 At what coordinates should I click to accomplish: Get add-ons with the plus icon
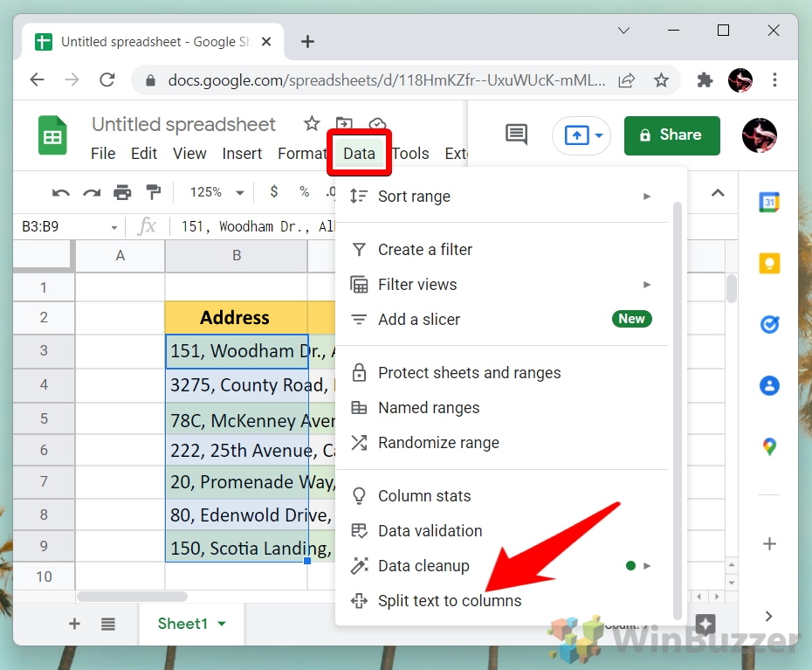click(769, 543)
